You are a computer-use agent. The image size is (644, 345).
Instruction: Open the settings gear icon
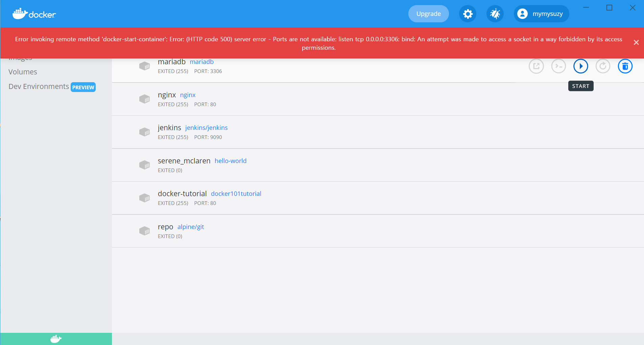point(468,14)
